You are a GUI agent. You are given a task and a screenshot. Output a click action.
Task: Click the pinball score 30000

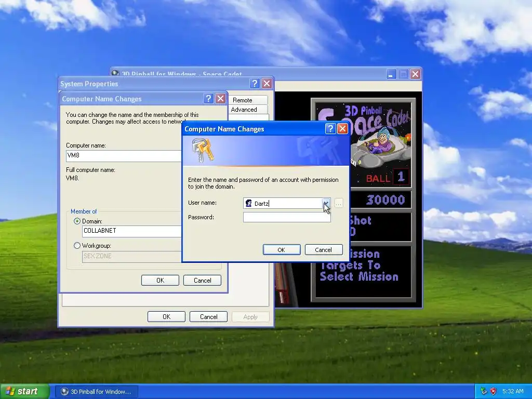(x=386, y=200)
